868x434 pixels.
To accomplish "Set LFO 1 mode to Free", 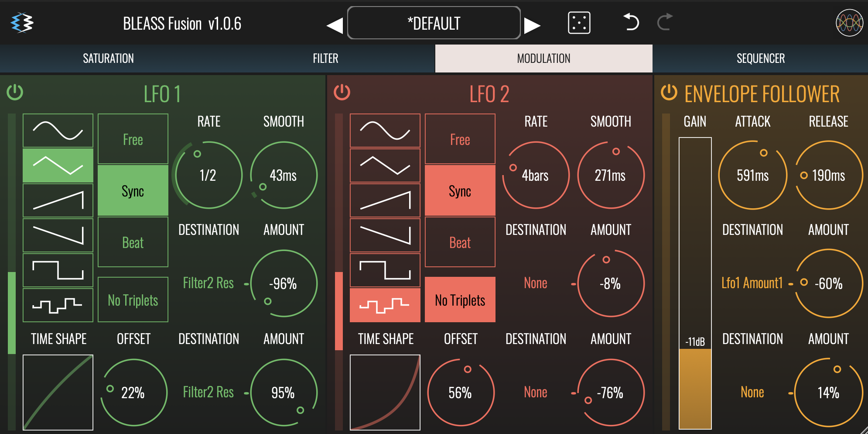I will pyautogui.click(x=133, y=139).
